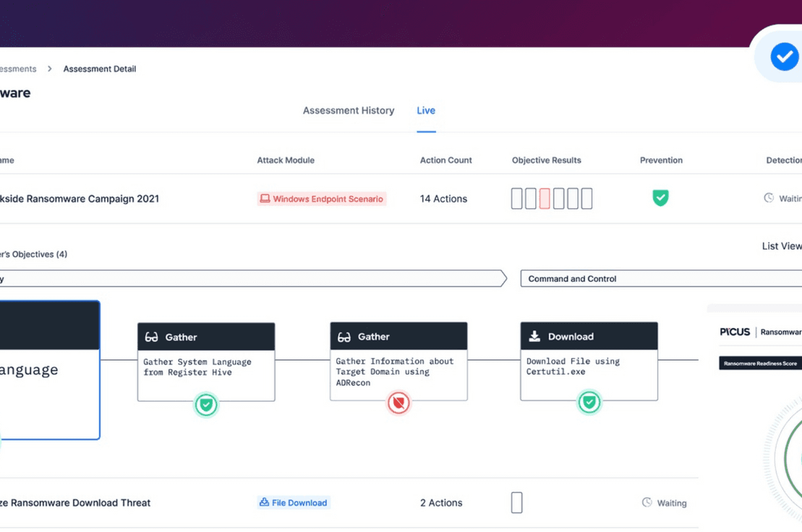
Task: Click the Download arrow icon in card header
Action: (x=534, y=336)
